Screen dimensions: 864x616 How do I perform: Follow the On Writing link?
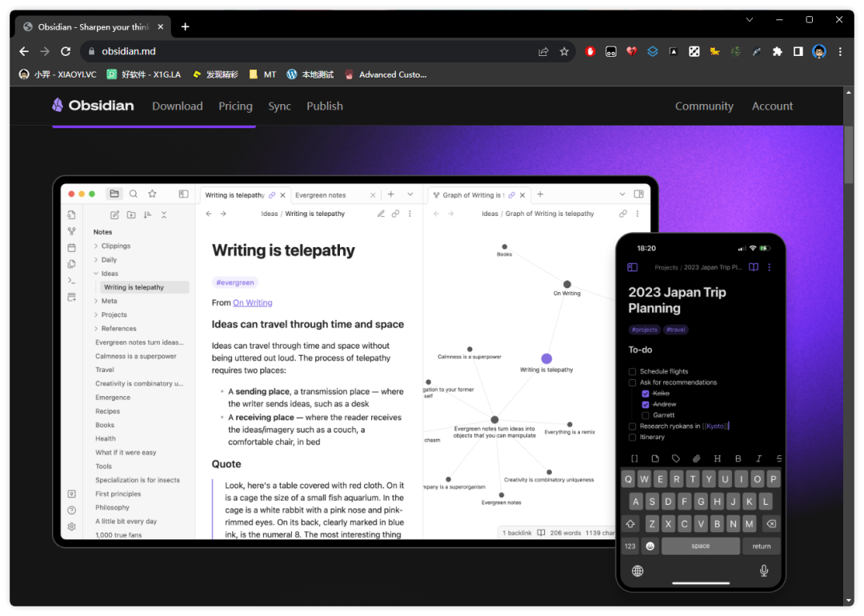pos(252,302)
